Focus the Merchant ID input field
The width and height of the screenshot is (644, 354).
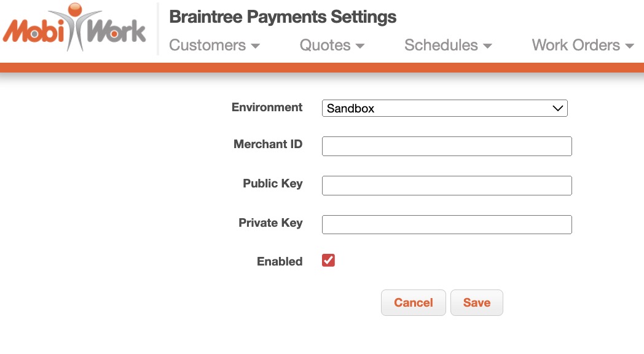tap(447, 146)
